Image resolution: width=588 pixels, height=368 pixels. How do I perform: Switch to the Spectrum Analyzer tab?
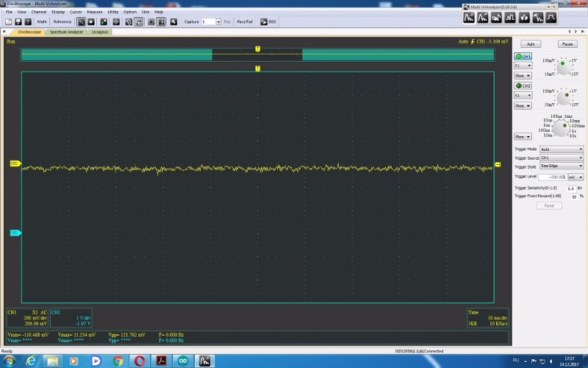(66, 32)
